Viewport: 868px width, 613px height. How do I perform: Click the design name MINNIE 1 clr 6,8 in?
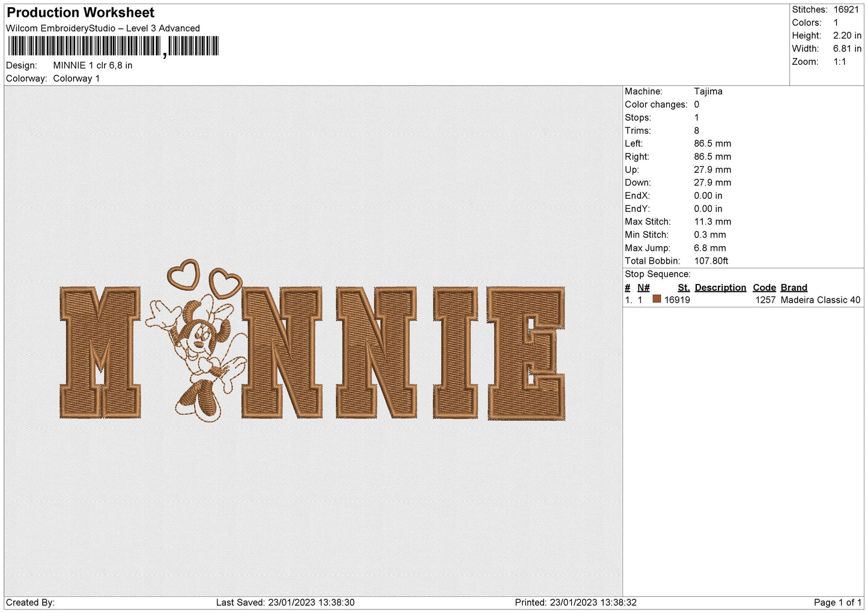(x=93, y=65)
